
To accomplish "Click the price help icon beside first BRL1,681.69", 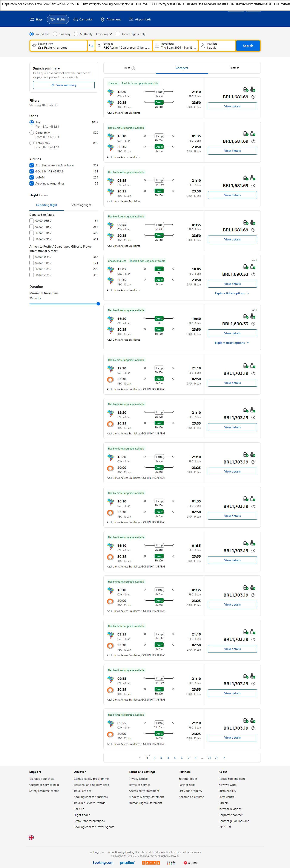I will (253, 97).
